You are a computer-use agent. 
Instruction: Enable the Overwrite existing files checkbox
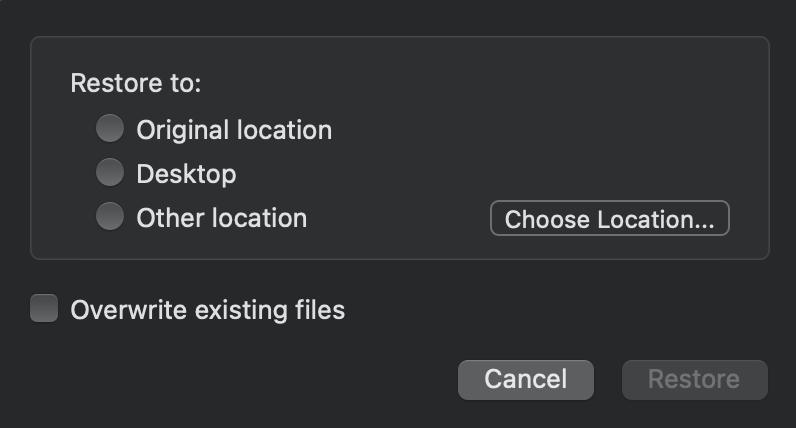[44, 309]
